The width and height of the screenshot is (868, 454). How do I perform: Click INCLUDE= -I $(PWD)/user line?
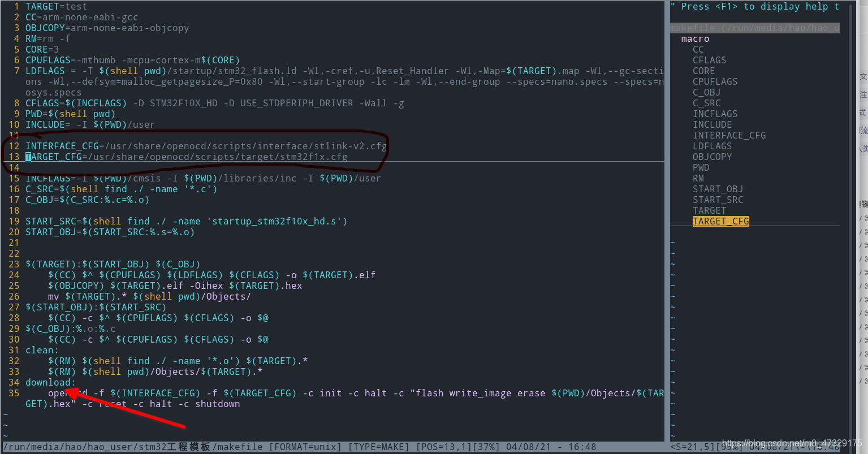click(x=90, y=124)
